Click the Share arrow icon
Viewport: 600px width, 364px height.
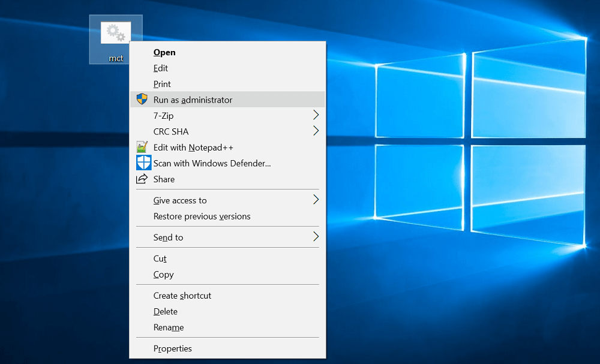(142, 179)
